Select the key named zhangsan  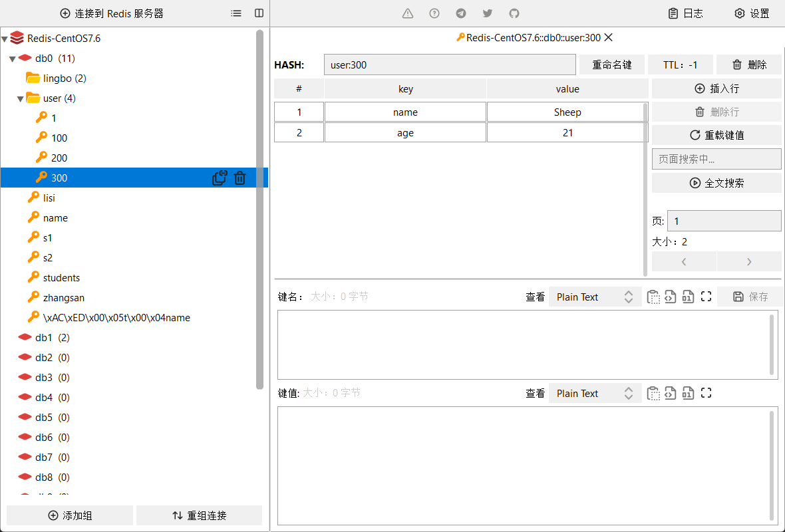coord(64,298)
